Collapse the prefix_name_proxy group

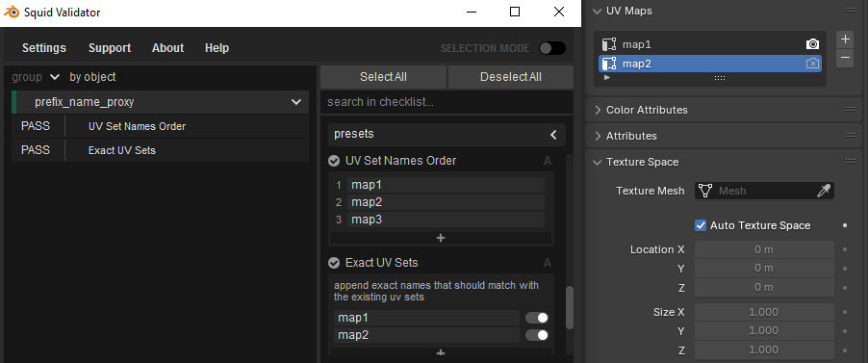[296, 102]
